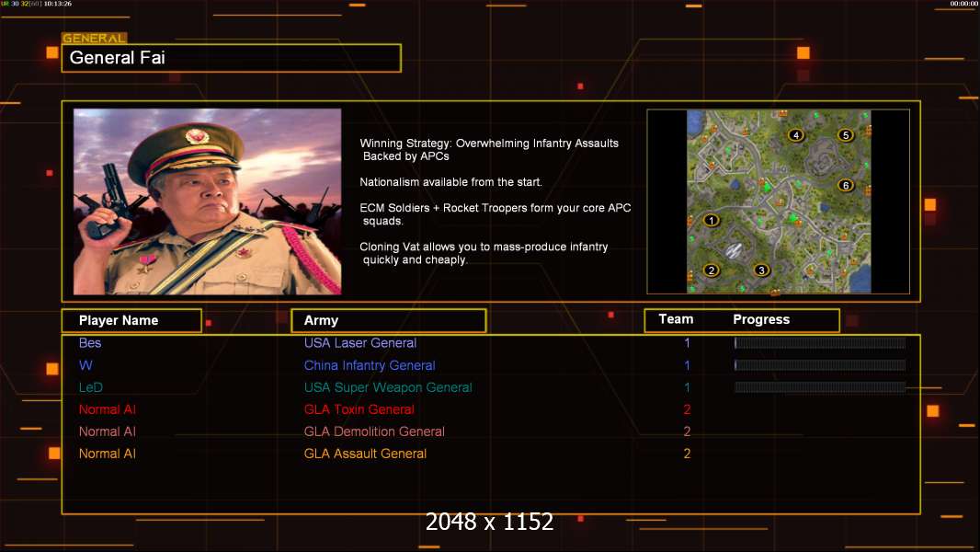The image size is (980, 552).
Task: Select player name W
Action: click(x=85, y=365)
